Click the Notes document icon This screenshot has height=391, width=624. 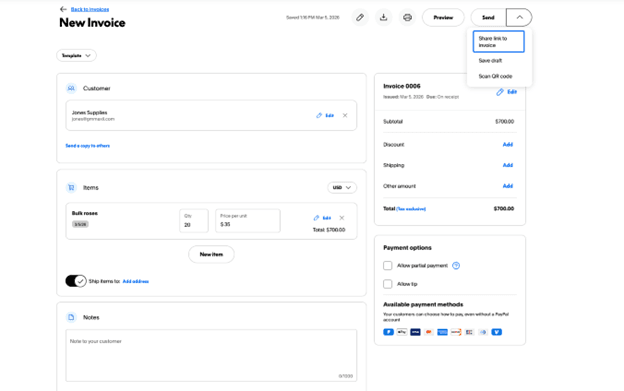pyautogui.click(x=71, y=317)
